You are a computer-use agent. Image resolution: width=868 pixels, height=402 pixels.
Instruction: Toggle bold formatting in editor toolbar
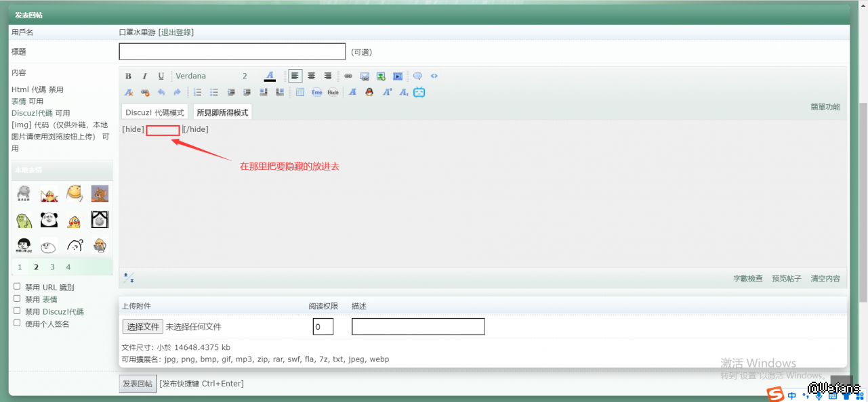[x=129, y=76]
